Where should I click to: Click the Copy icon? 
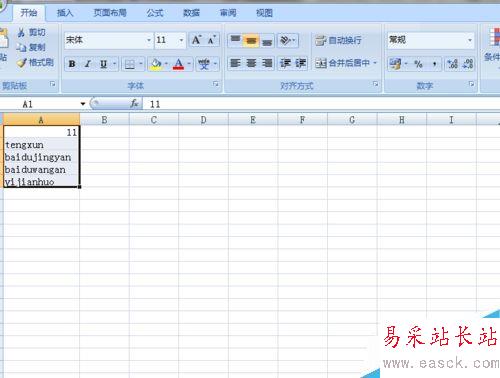(x=21, y=47)
